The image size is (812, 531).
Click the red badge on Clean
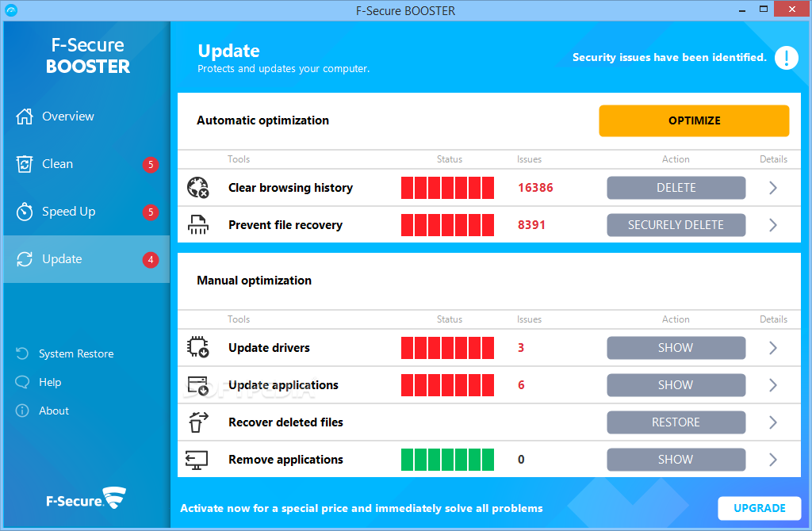(x=151, y=165)
